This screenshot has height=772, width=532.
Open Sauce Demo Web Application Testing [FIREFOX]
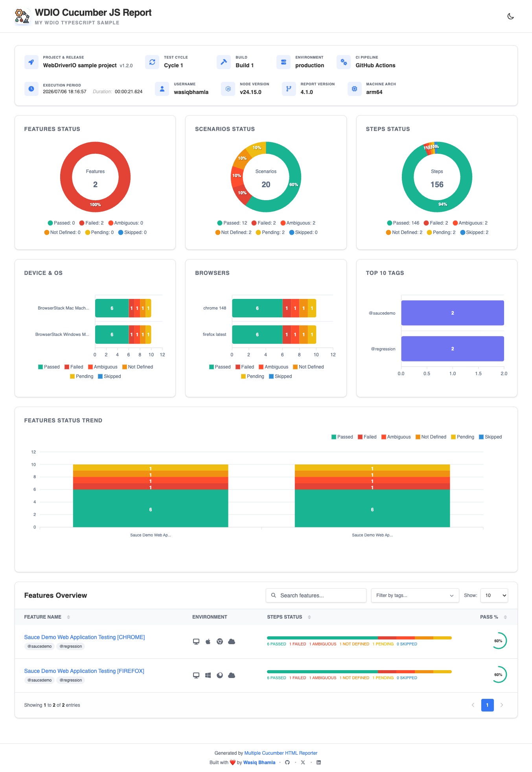(84, 671)
